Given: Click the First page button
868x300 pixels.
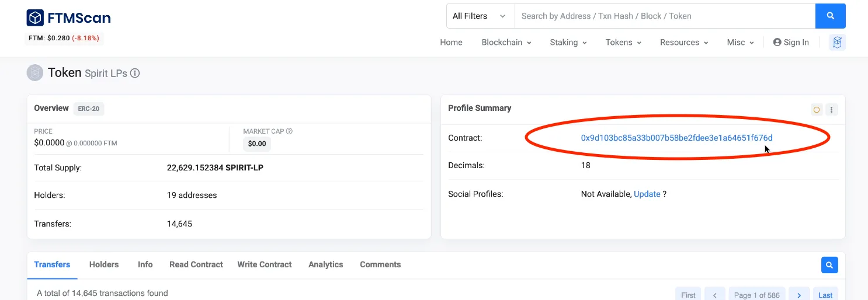Looking at the screenshot, I should [689, 295].
